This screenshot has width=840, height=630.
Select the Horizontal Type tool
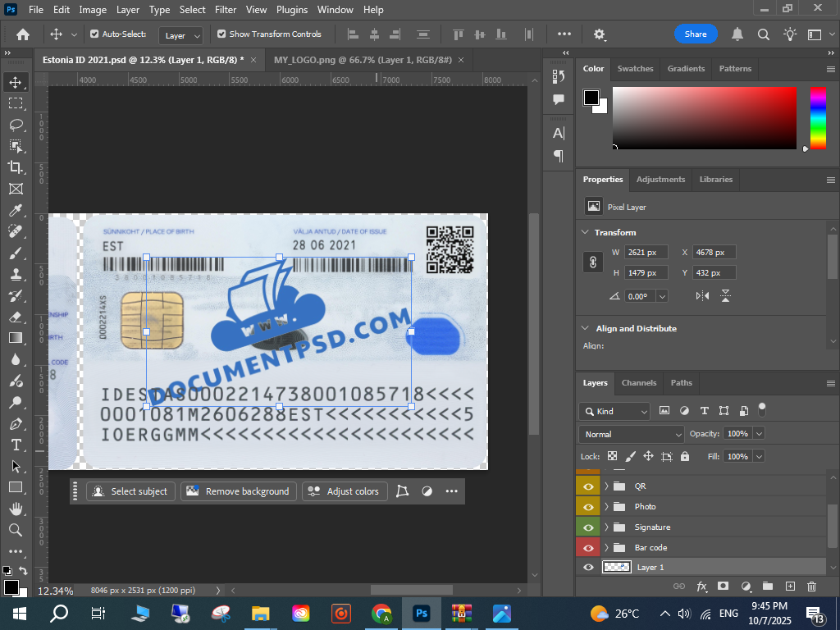pos(15,445)
